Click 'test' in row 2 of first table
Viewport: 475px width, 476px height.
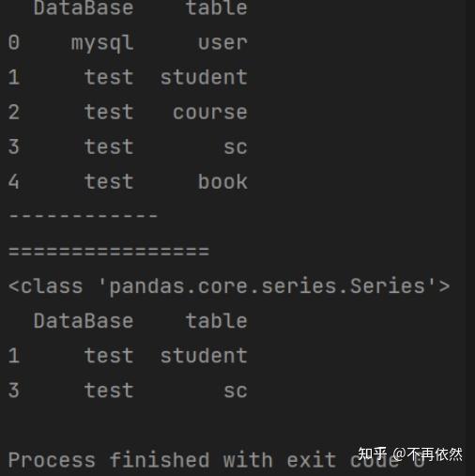point(109,112)
